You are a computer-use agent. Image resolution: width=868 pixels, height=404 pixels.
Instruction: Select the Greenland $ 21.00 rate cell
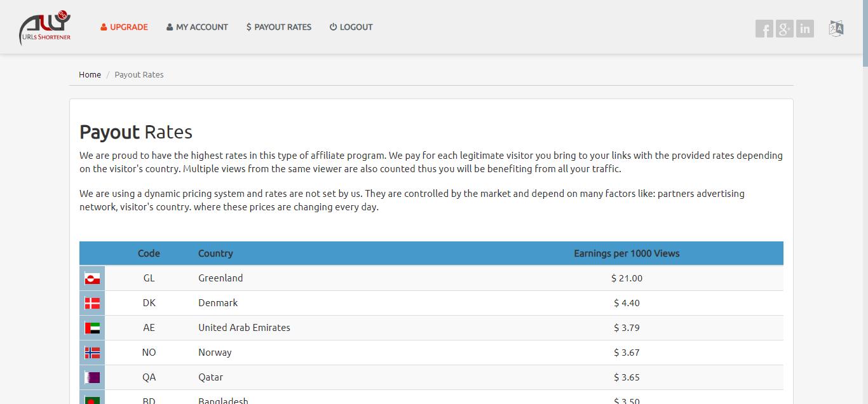pyautogui.click(x=627, y=278)
